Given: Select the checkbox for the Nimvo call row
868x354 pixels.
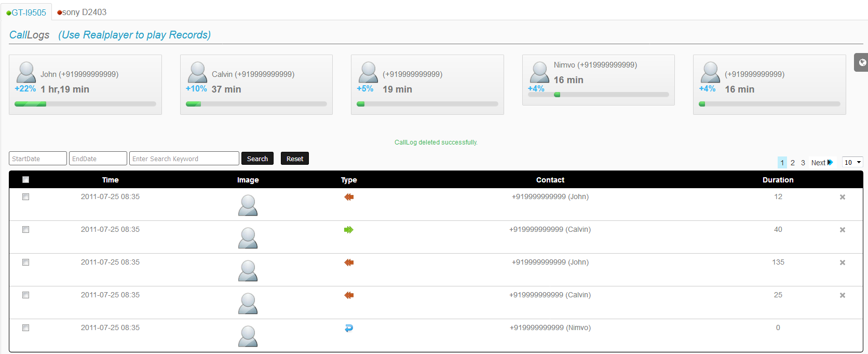Looking at the screenshot, I should [x=25, y=328].
